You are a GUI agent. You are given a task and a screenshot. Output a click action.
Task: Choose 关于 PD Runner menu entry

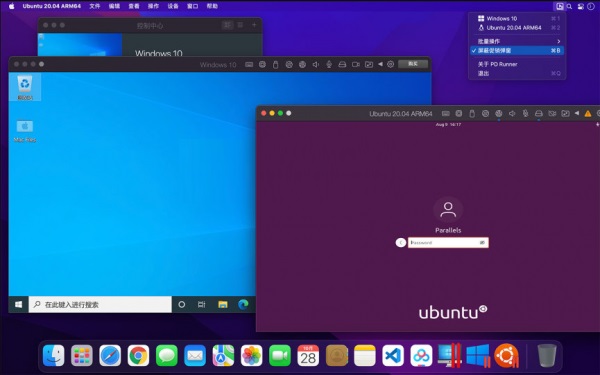517,64
